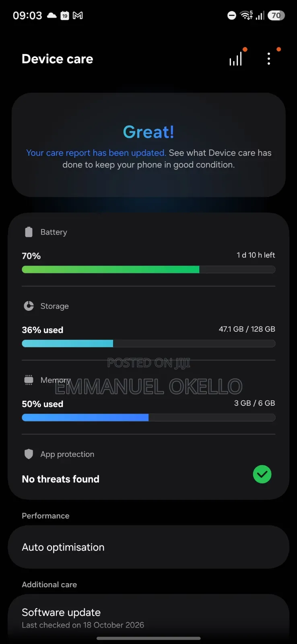Tap the battery 70 indicator in status bar
The height and width of the screenshot is (644, 297).
pos(276,15)
